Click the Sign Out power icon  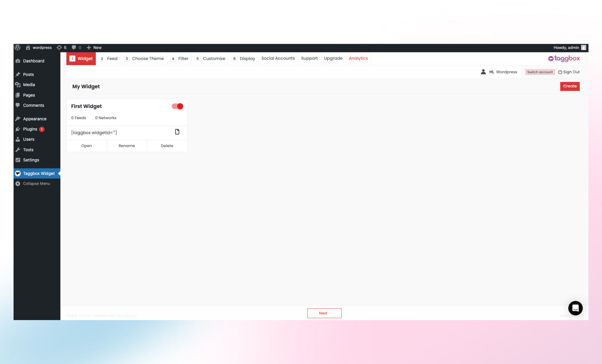560,72
